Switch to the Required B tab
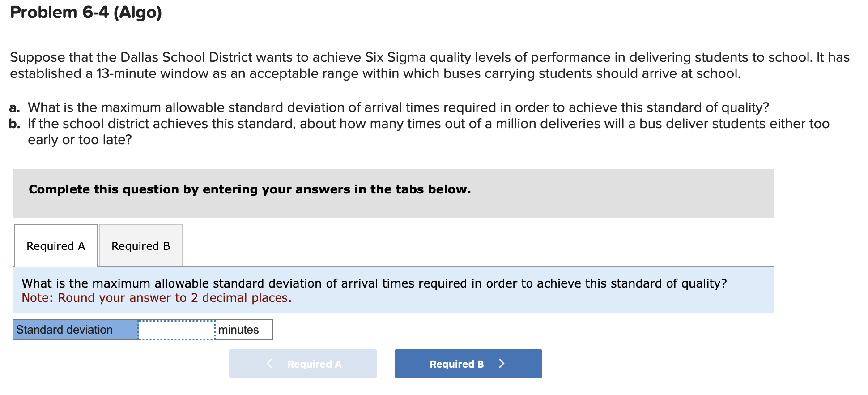The image size is (868, 395). click(x=140, y=246)
